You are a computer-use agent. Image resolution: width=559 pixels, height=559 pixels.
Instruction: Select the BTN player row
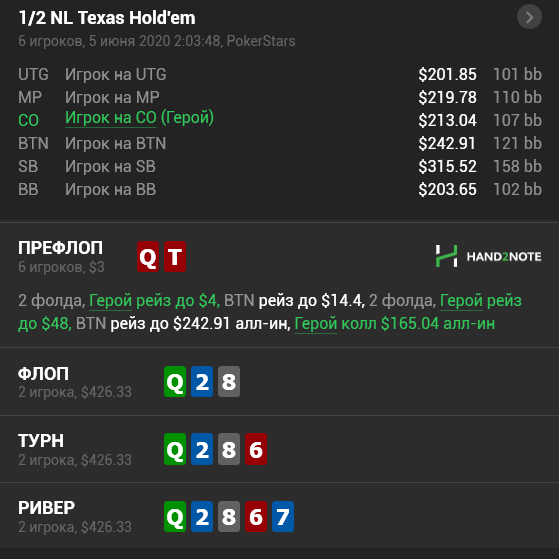[280, 143]
